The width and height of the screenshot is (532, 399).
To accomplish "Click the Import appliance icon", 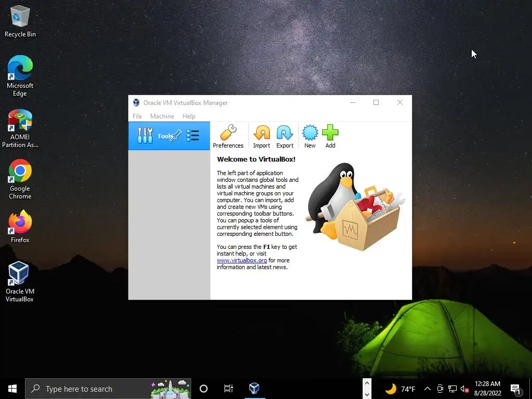I will point(262,137).
